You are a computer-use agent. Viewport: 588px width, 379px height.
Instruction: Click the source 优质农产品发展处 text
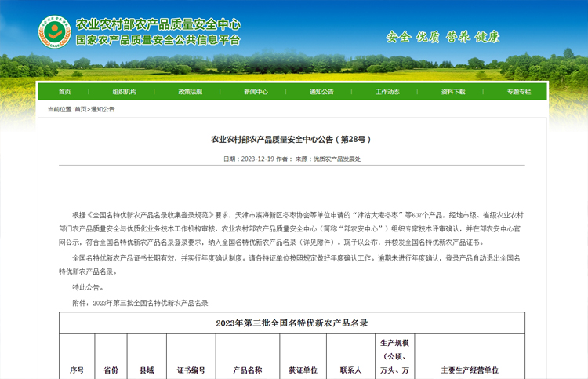tap(337, 159)
